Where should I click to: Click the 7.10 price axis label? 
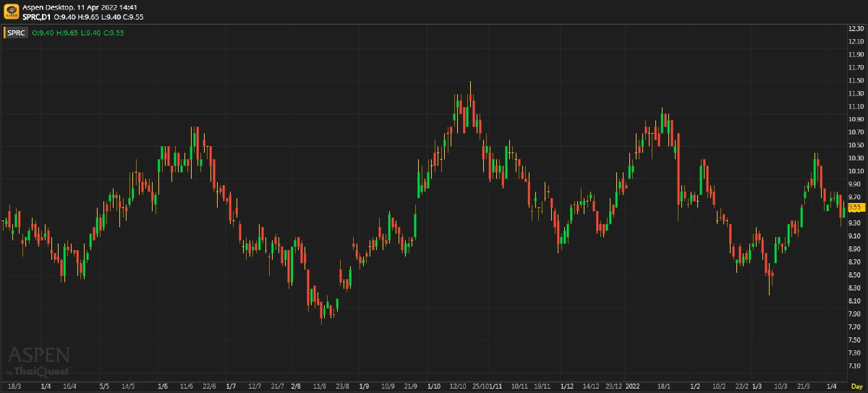pos(856,366)
